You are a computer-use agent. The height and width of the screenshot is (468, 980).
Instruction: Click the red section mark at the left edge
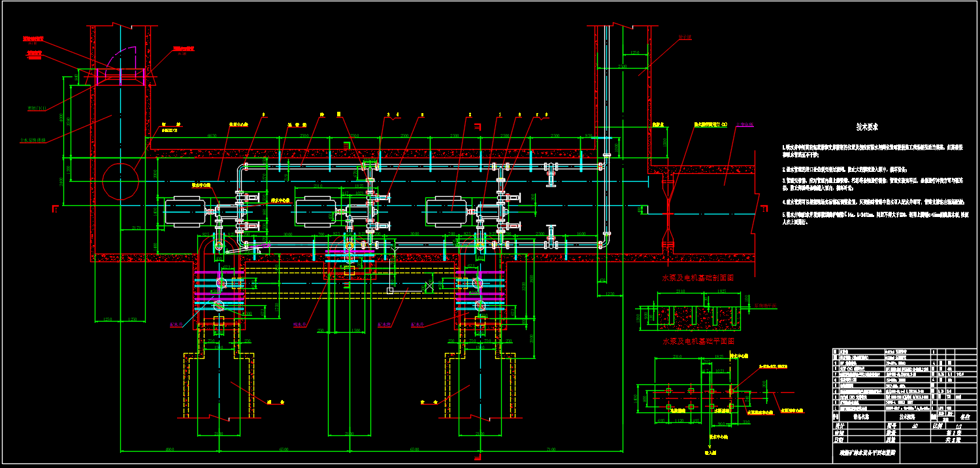(54, 209)
